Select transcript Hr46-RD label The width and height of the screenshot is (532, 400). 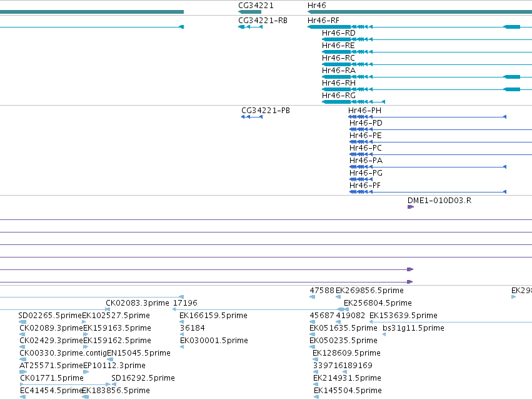coord(339,33)
